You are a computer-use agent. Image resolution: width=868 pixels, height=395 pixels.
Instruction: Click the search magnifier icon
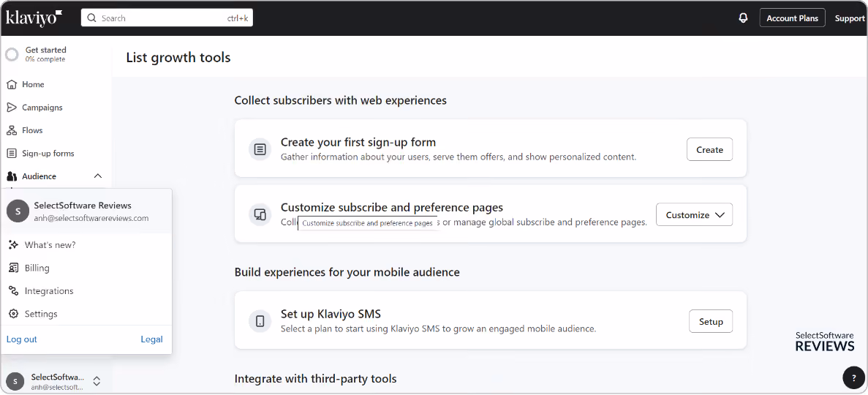tap(92, 18)
